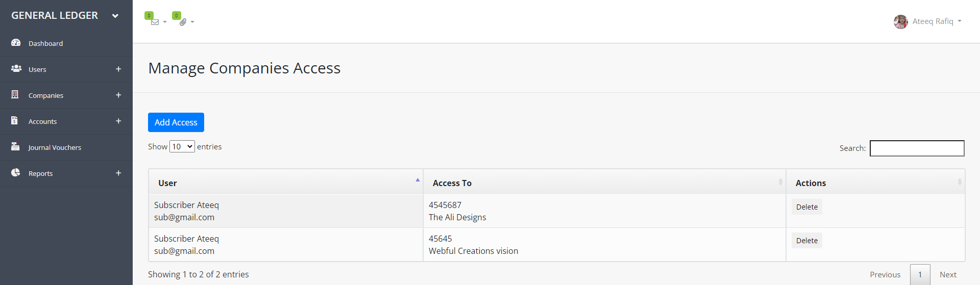Image resolution: width=980 pixels, height=285 pixels.
Task: Open the envelope messages icon
Action: (155, 22)
